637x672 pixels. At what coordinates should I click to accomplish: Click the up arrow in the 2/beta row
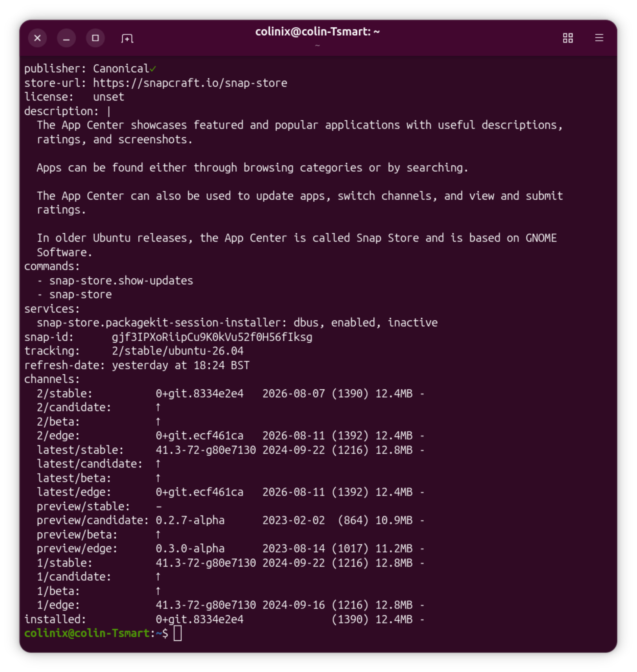[158, 421]
